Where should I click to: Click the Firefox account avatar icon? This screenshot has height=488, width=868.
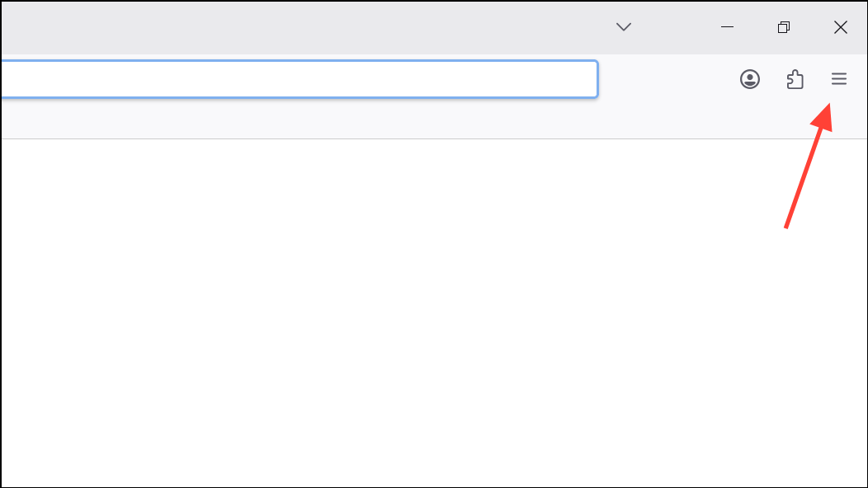pos(750,79)
